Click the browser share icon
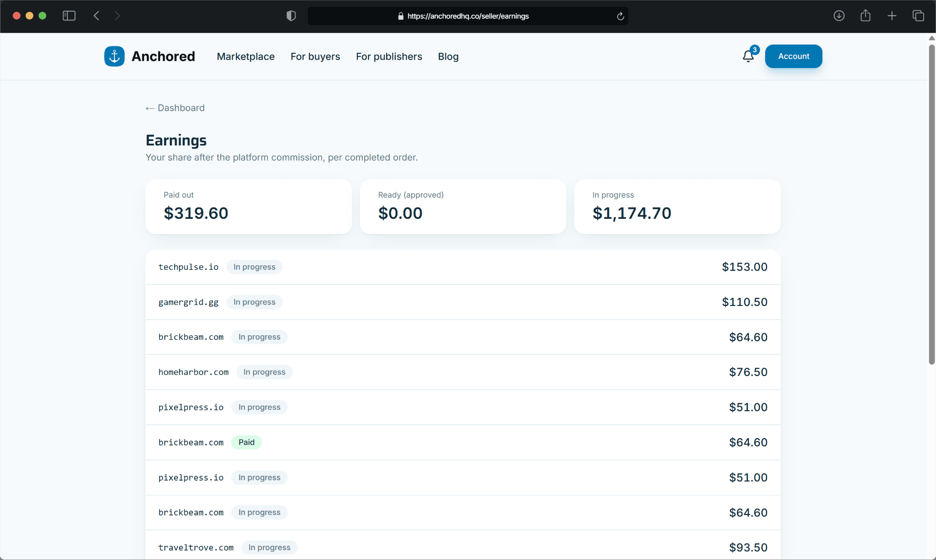936x560 pixels. (866, 16)
